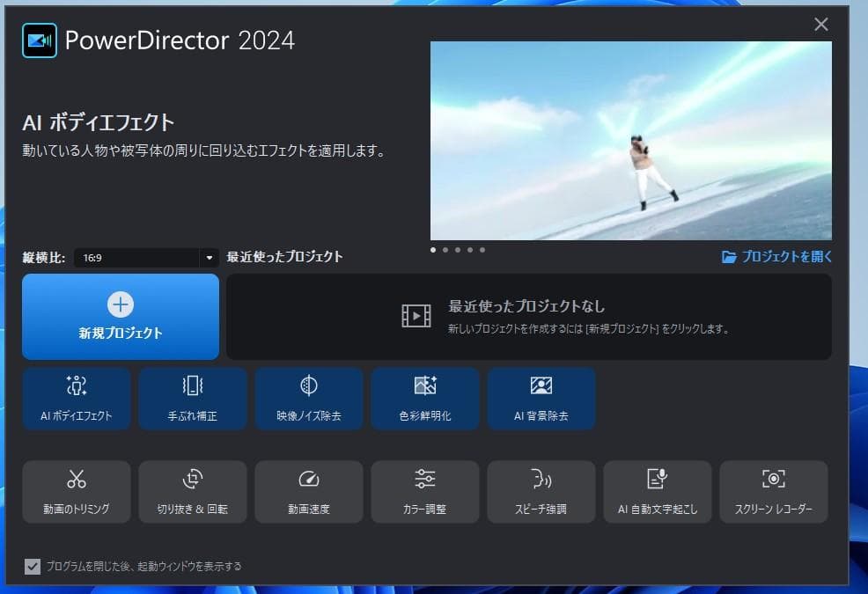Open AI 背景除去 background removal
Screen dimensions: 868x594
coord(541,398)
